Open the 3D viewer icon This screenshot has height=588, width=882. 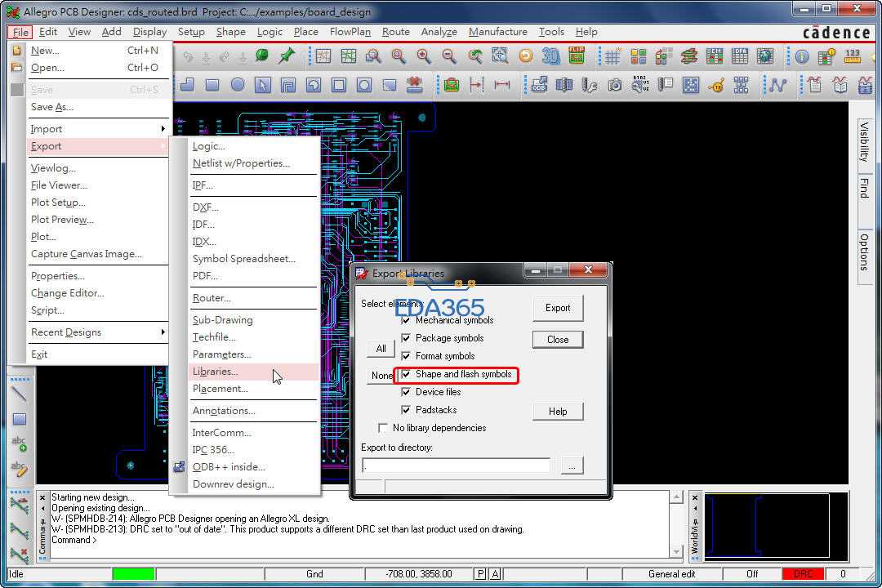tap(550, 56)
